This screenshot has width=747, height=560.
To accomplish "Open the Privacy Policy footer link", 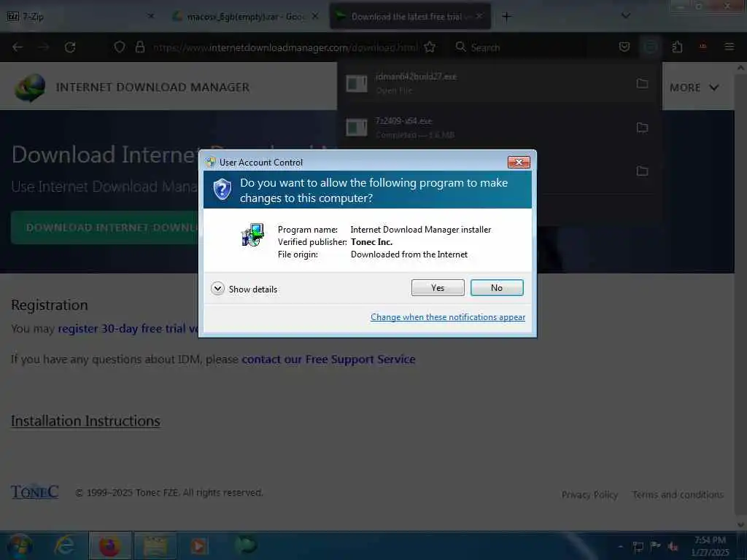I will 589,495.
